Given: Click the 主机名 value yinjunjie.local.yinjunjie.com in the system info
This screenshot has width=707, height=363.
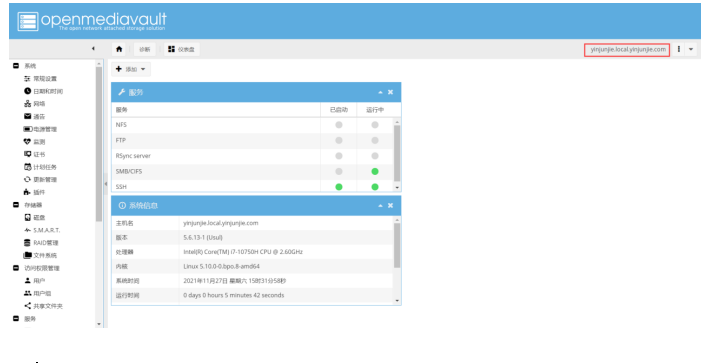Looking at the screenshot, I should (221, 223).
